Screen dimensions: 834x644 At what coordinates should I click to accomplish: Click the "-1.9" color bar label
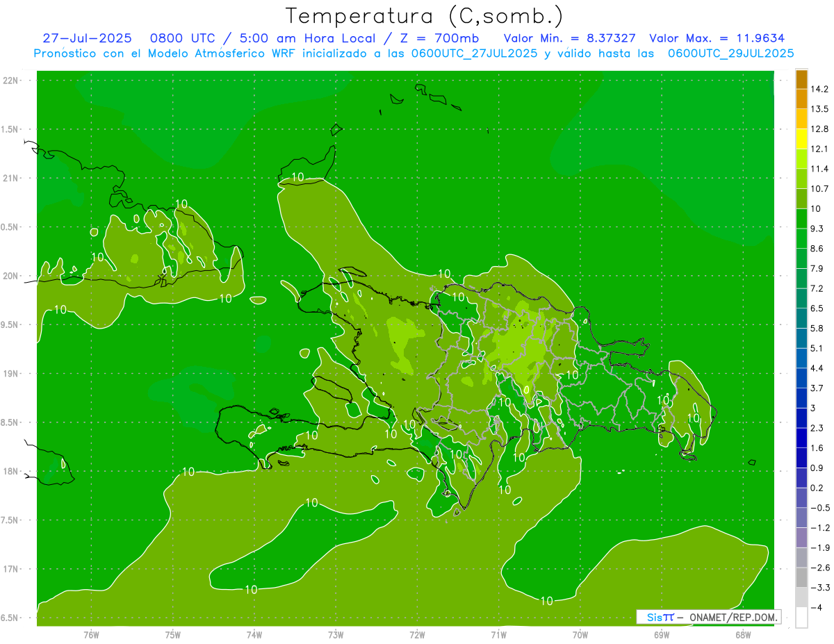[x=819, y=547]
